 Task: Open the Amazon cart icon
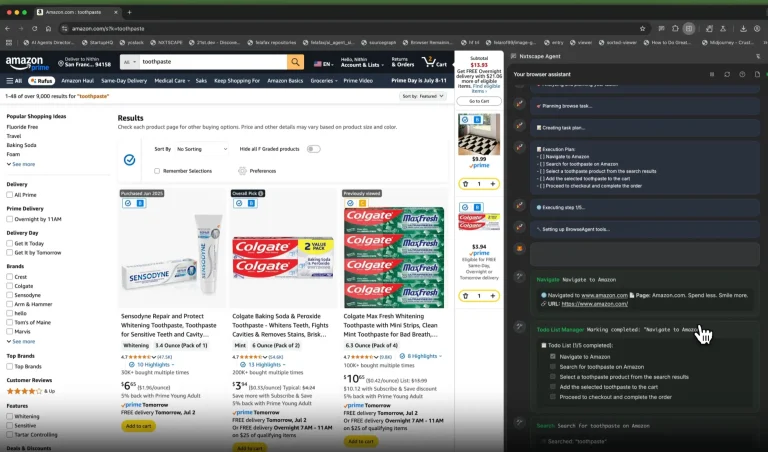434,62
